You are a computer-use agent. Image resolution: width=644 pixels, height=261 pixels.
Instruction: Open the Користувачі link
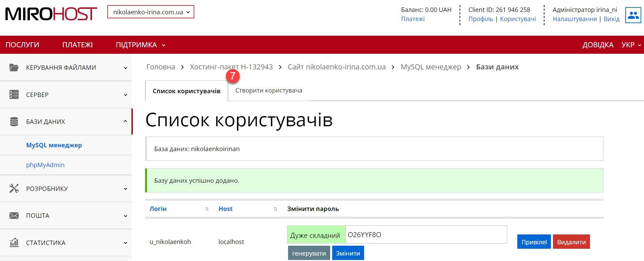point(518,19)
